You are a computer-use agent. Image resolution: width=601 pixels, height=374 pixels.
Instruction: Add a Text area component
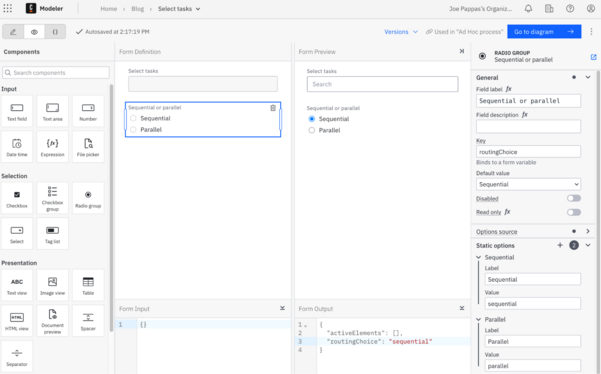53,111
